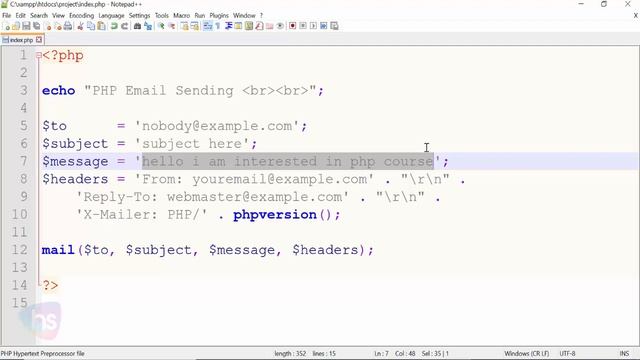Open the ? help menu
640x360 pixels.
(x=261, y=16)
